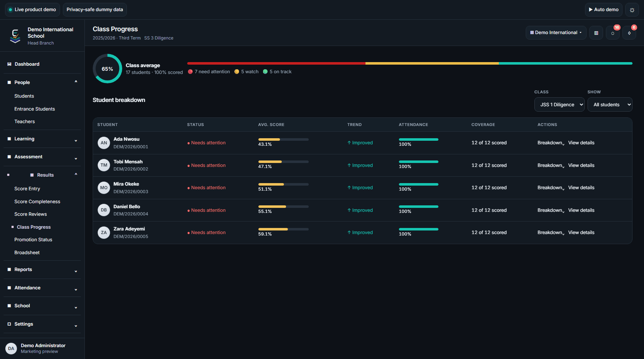The image size is (644, 359).
Task: Expand the Settings section
Action: tap(42, 324)
